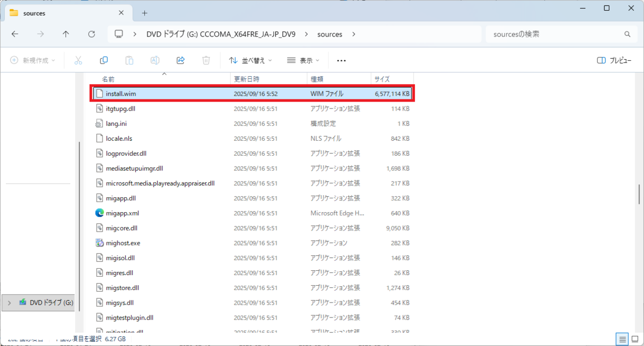Click the 2025/09/16 5:52 date cell
644x346 pixels.
click(255, 93)
